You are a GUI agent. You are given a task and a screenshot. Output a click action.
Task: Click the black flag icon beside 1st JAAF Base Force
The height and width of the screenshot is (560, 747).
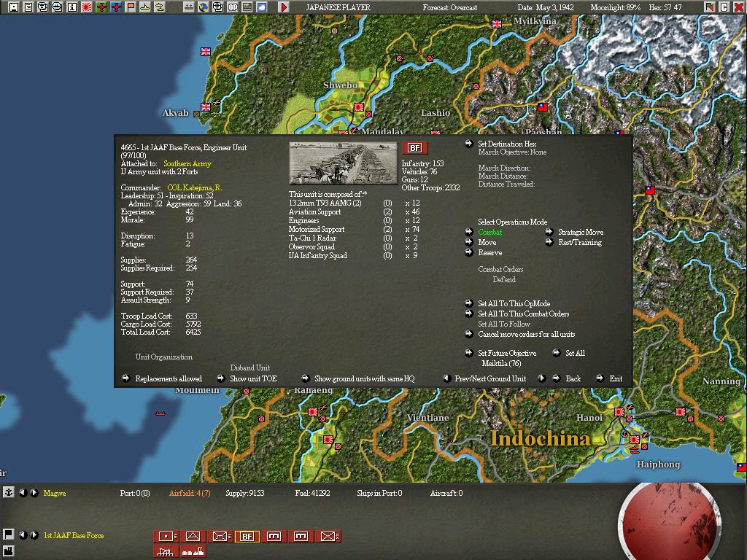click(x=8, y=534)
